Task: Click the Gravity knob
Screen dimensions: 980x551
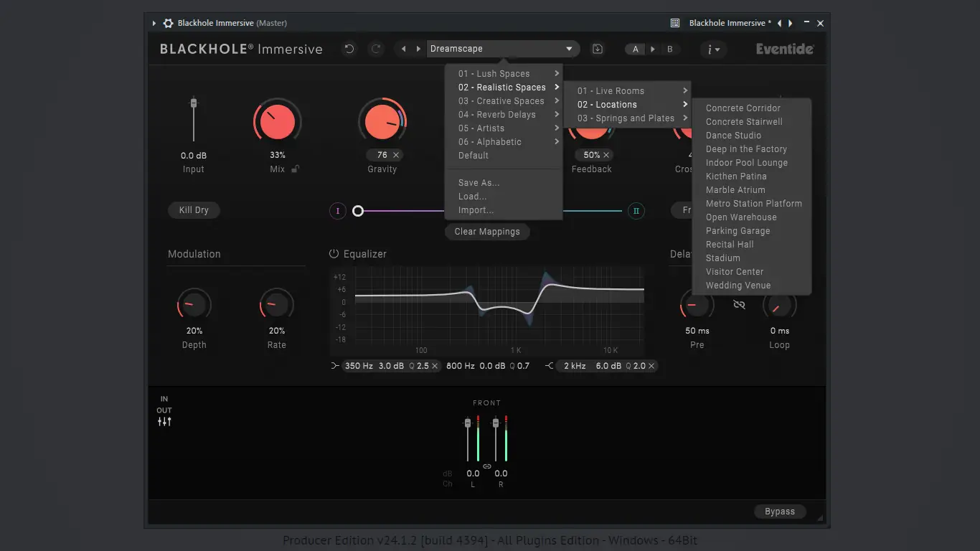Action: [x=382, y=122]
